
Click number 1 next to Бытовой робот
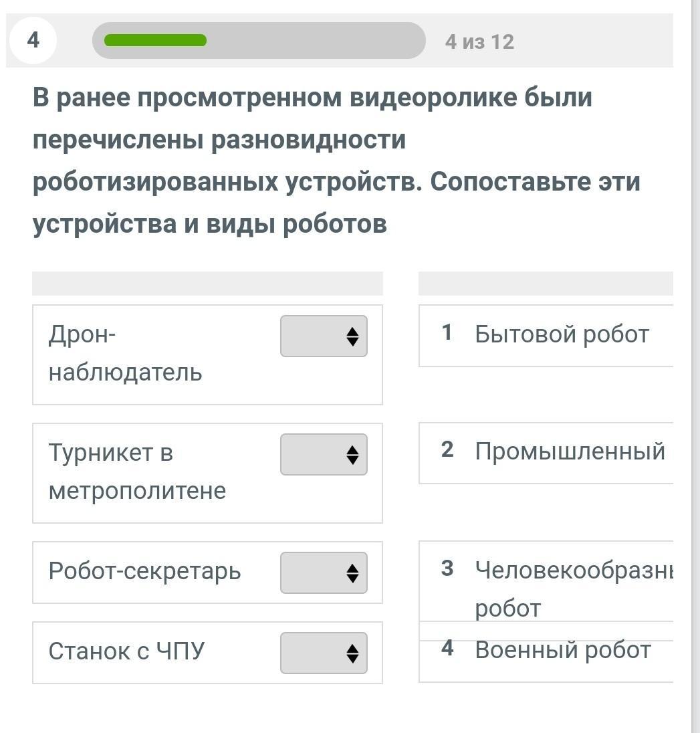pos(447,332)
